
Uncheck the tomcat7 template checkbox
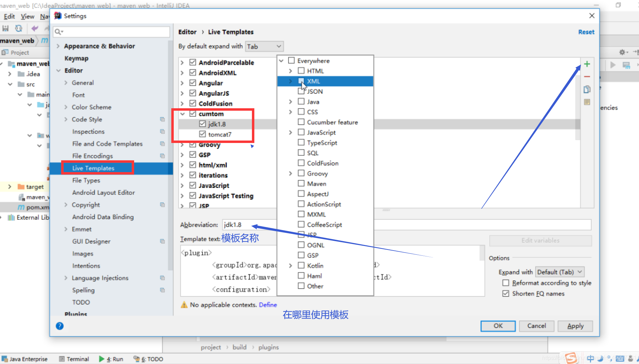[203, 134]
